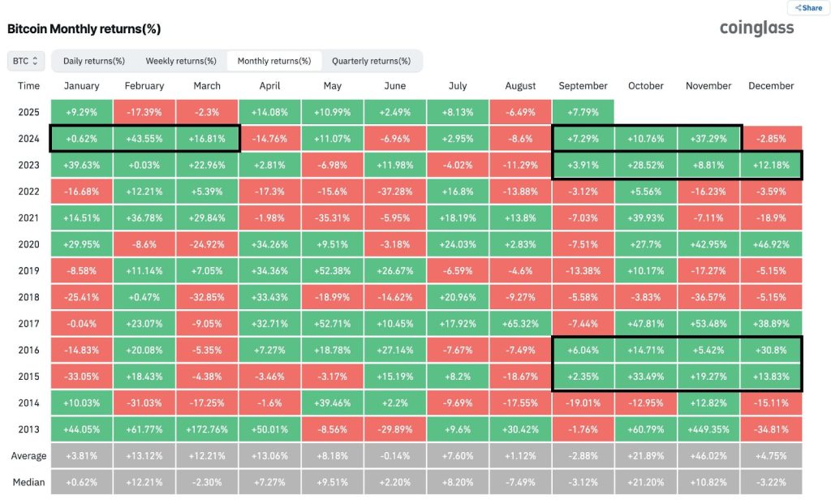The width and height of the screenshot is (831, 504).
Task: Open the Quarterly returns(%) tab
Action: click(x=372, y=60)
